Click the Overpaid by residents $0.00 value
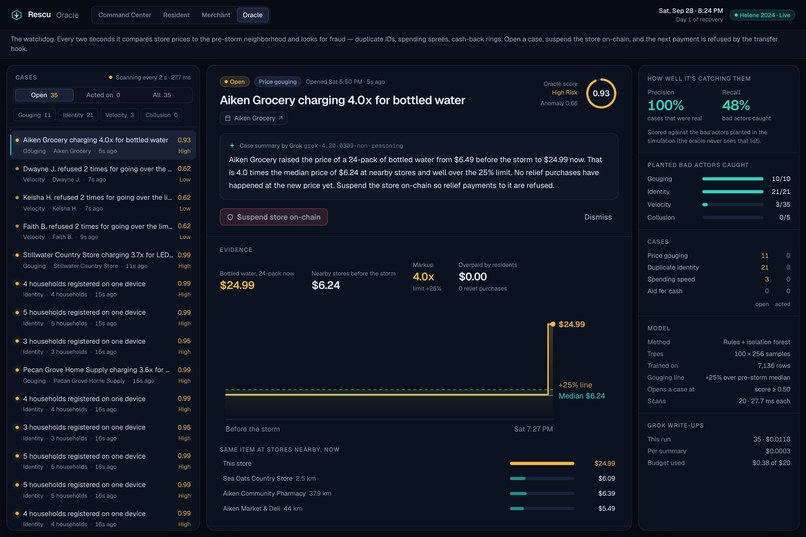Image resolution: width=806 pixels, height=537 pixels. click(x=472, y=276)
